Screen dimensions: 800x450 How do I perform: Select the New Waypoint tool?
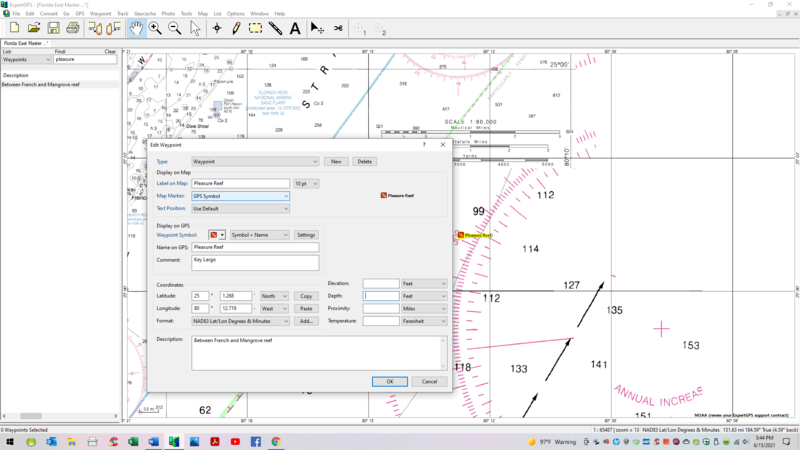pyautogui.click(x=217, y=29)
